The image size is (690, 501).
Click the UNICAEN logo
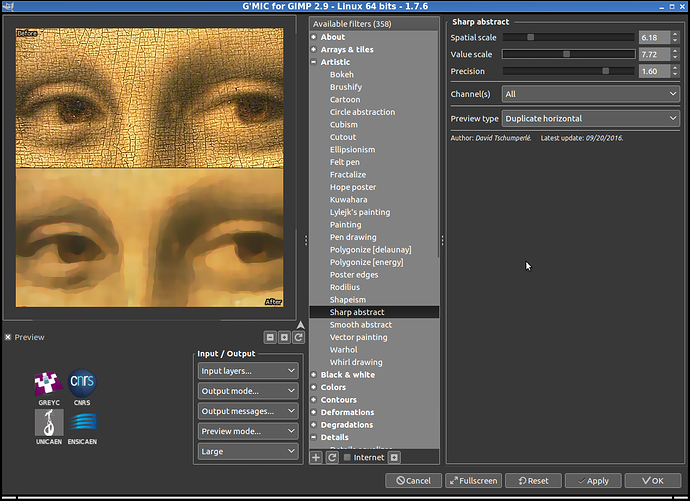pyautogui.click(x=49, y=423)
